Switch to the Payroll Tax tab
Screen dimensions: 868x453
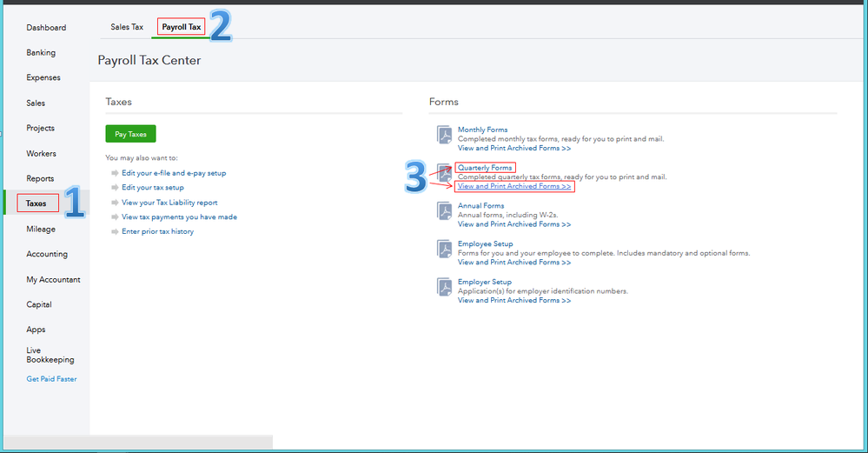(x=182, y=27)
